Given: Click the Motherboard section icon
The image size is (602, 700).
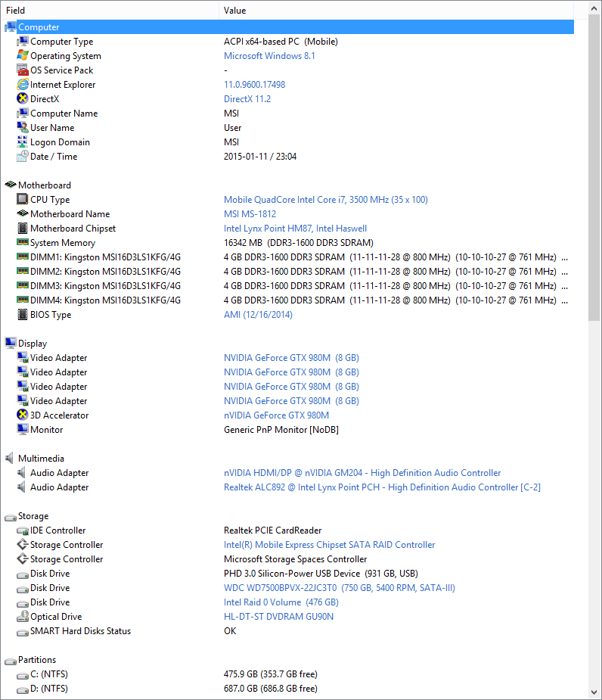Looking at the screenshot, I should (11, 185).
